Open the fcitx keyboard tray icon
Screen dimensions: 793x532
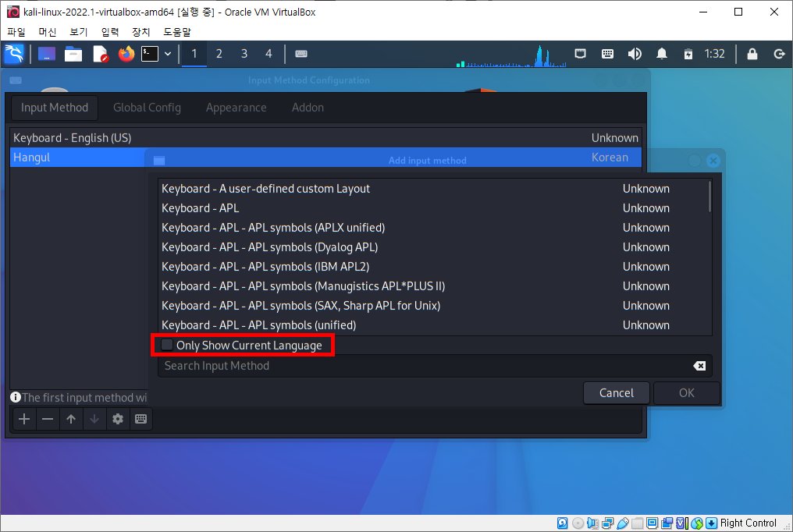(607, 54)
